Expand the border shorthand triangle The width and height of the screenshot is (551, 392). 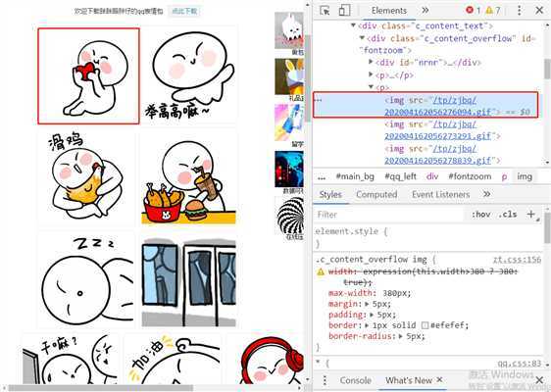click(x=367, y=325)
